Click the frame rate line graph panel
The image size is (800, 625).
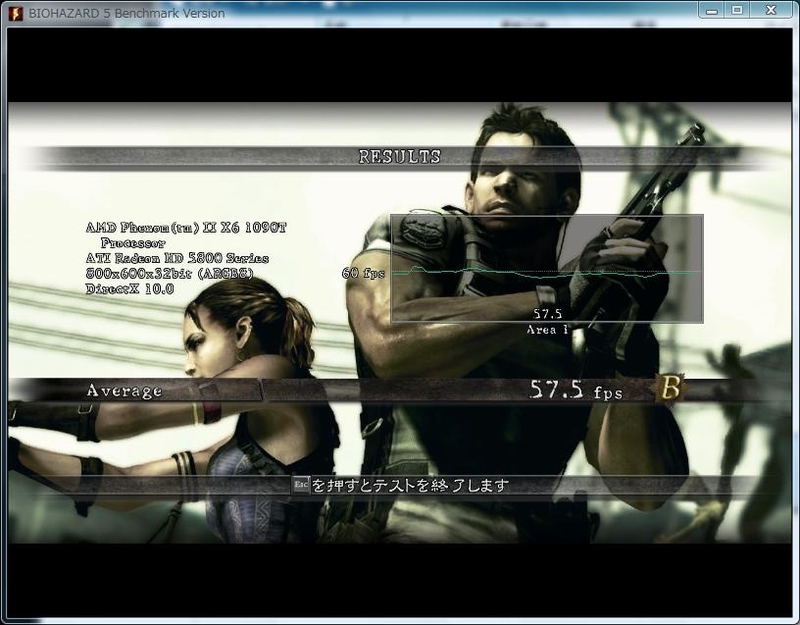[547, 268]
